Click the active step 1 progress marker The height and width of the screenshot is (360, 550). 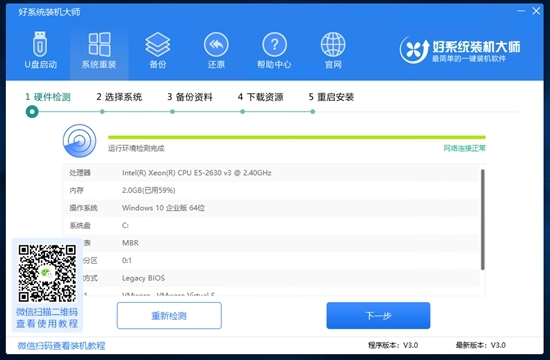(32, 112)
